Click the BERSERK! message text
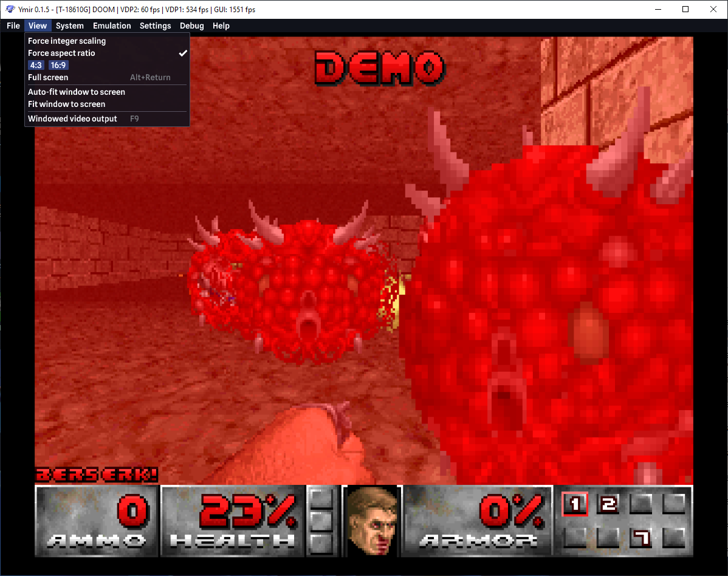Image resolution: width=728 pixels, height=576 pixels. [x=97, y=475]
